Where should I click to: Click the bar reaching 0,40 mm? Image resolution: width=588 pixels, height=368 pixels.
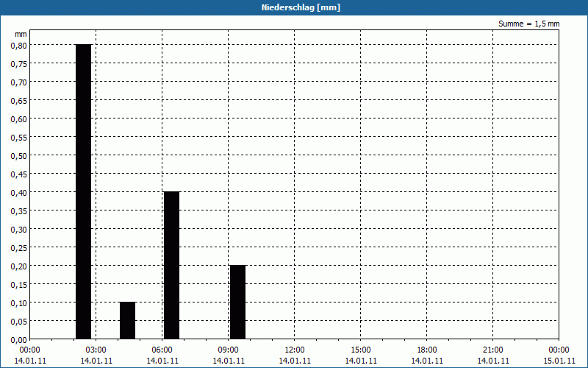[x=172, y=266]
